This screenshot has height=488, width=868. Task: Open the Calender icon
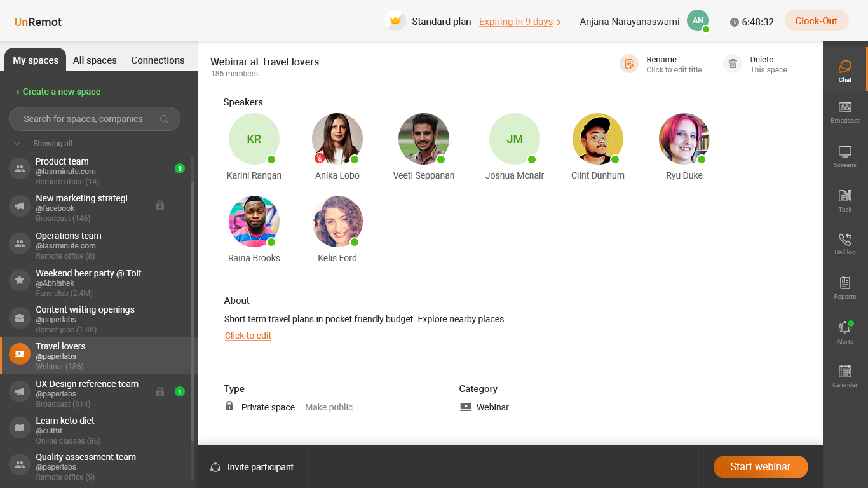[x=844, y=371]
